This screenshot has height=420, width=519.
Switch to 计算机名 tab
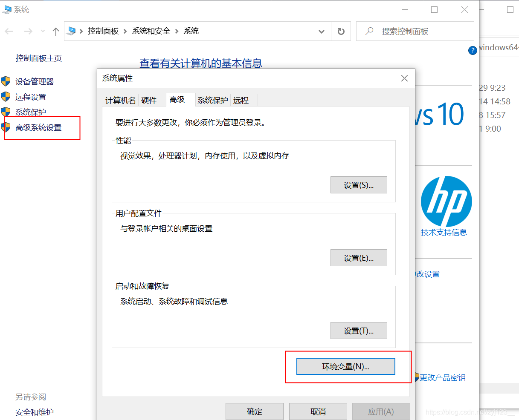(x=120, y=100)
